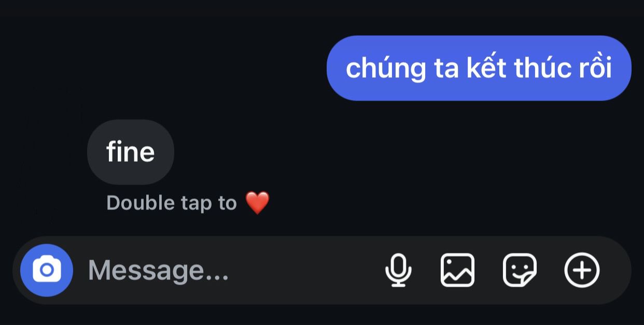This screenshot has width=644, height=325.
Task: Tap the gray "fine" reply bubble
Action: coord(131,152)
